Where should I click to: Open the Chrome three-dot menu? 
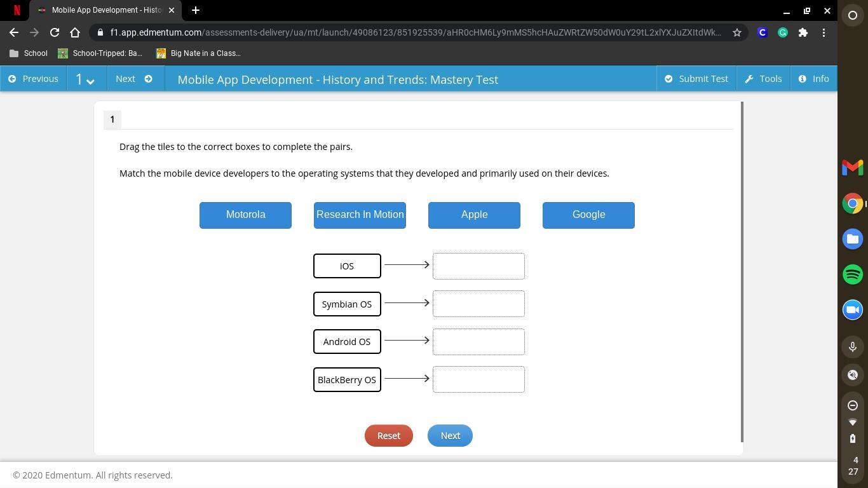coord(824,32)
